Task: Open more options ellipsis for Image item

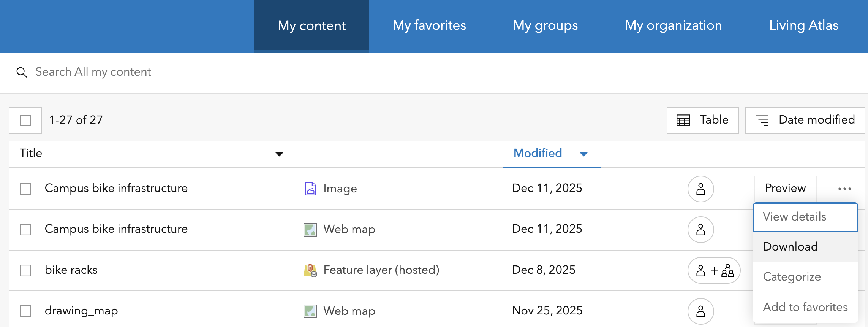Action: (x=844, y=189)
